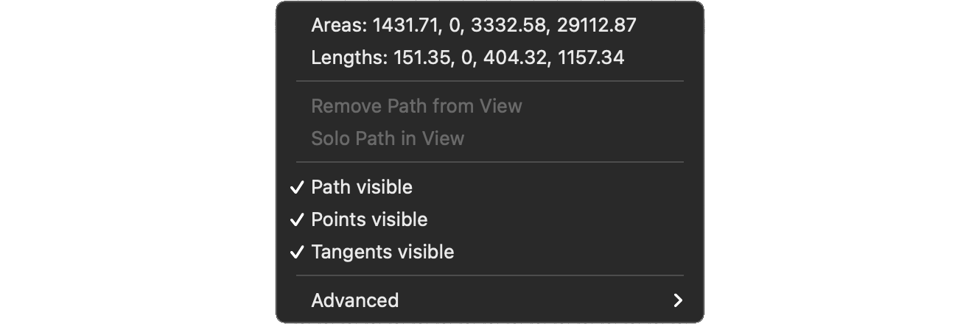Image resolution: width=980 pixels, height=324 pixels.
Task: Click the arrow icon next to Advanced
Action: pyautogui.click(x=678, y=300)
